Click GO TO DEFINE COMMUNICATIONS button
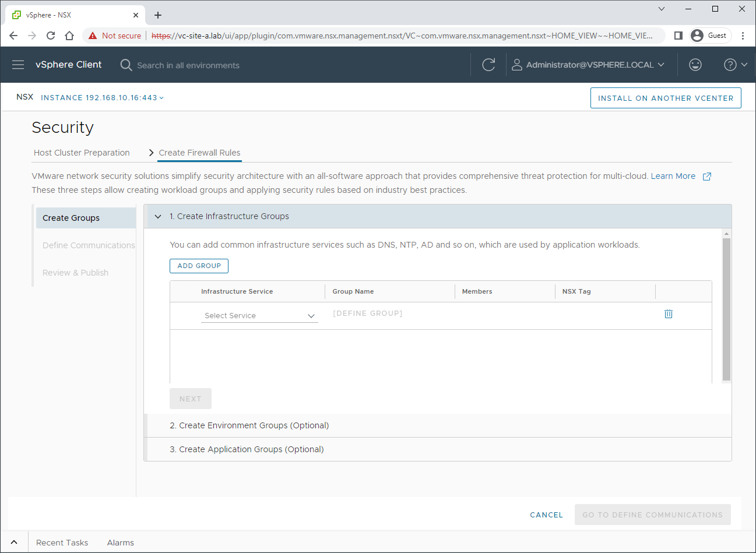Image resolution: width=756 pixels, height=553 pixels. tap(652, 515)
